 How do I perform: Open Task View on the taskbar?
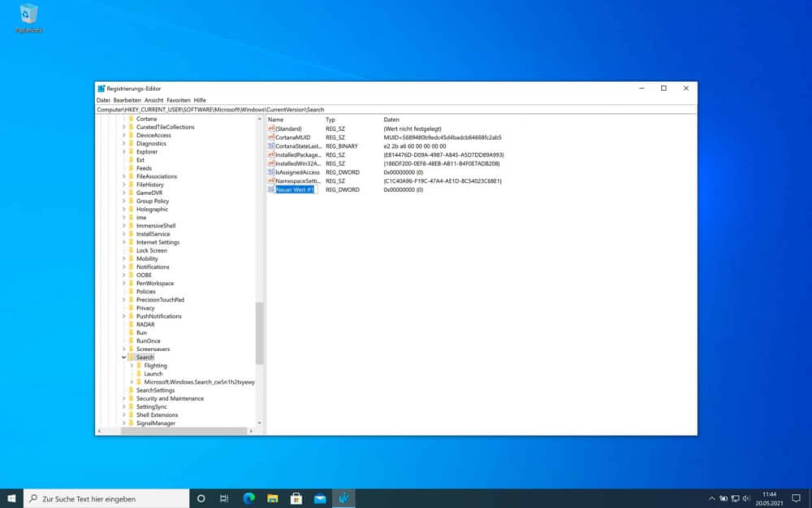pyautogui.click(x=224, y=498)
